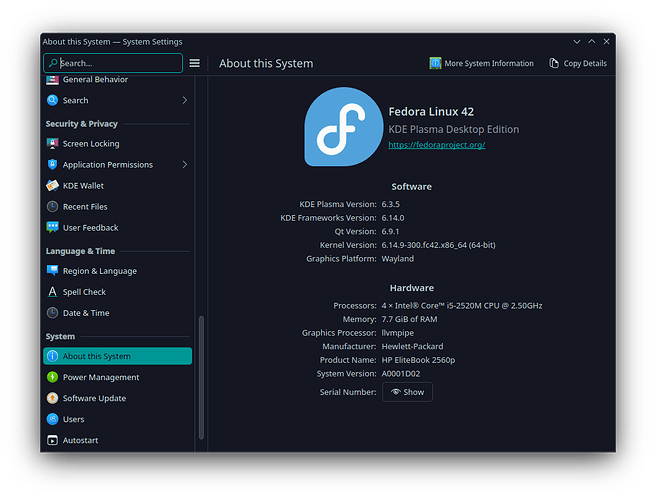Click memory value 7.7 GiB of RAM
The width and height of the screenshot is (656, 500).
pos(409,319)
